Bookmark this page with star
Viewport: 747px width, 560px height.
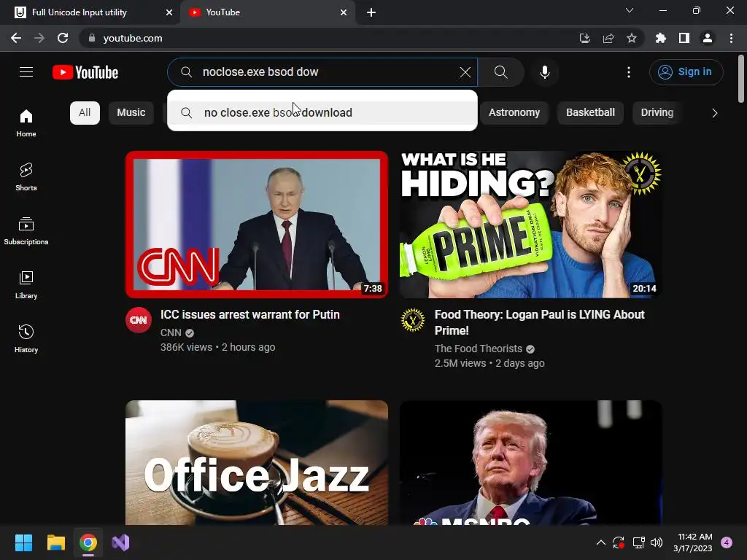pyautogui.click(x=632, y=38)
